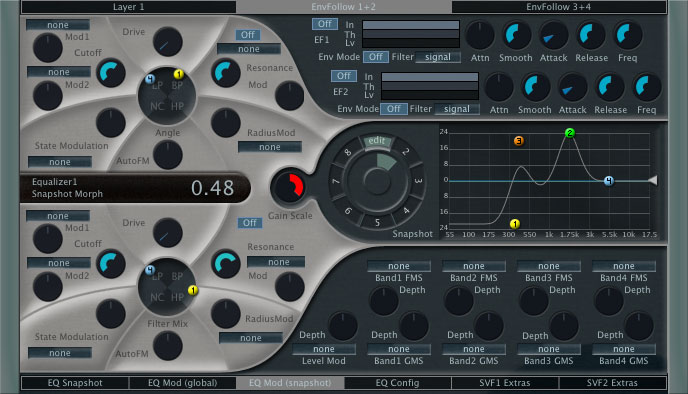Select snapshot segment 5 on the ring
688x394 pixels.
pyautogui.click(x=377, y=222)
